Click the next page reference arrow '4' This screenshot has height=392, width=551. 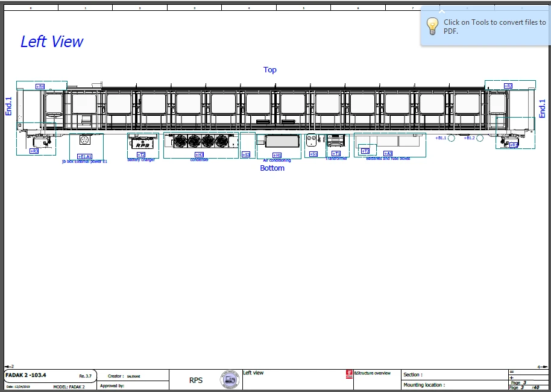click(541, 367)
